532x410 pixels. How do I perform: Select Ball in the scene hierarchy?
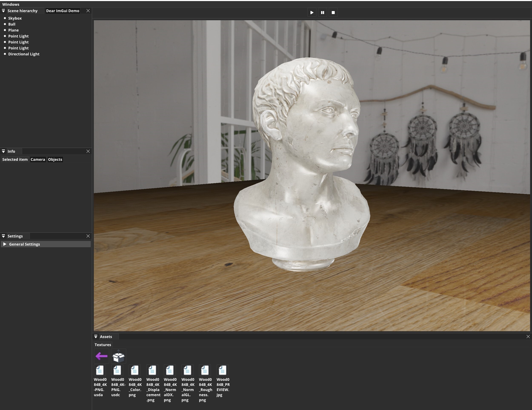tap(12, 24)
